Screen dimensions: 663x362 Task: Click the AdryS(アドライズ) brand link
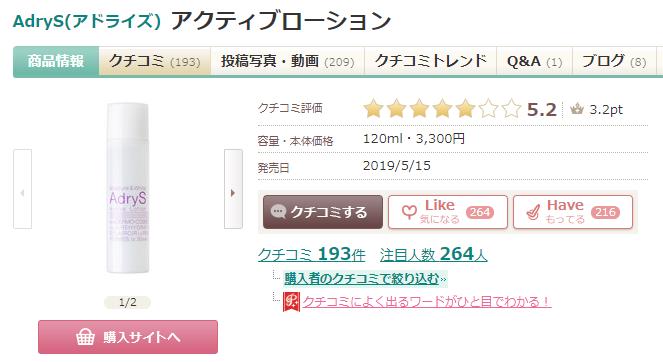click(87, 21)
